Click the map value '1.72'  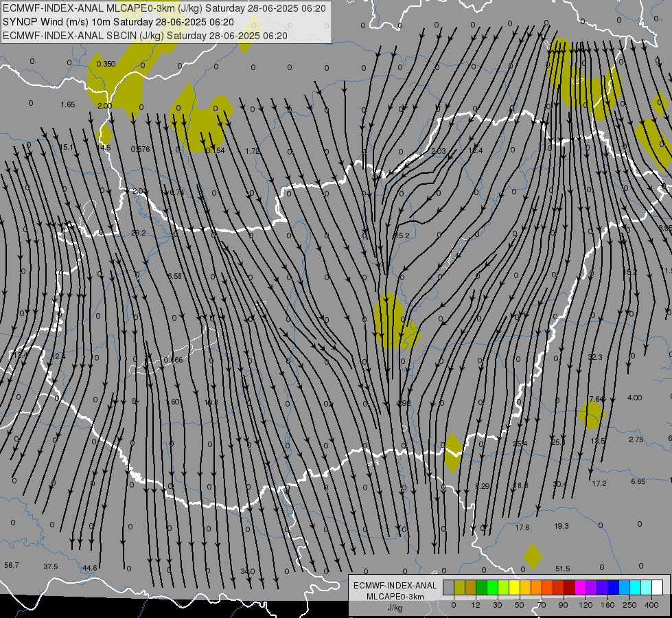(x=253, y=151)
